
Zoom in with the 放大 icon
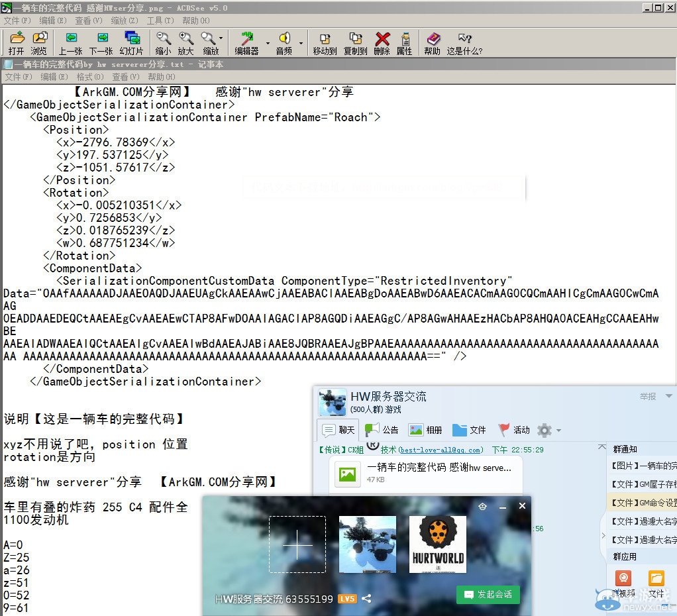[186, 42]
